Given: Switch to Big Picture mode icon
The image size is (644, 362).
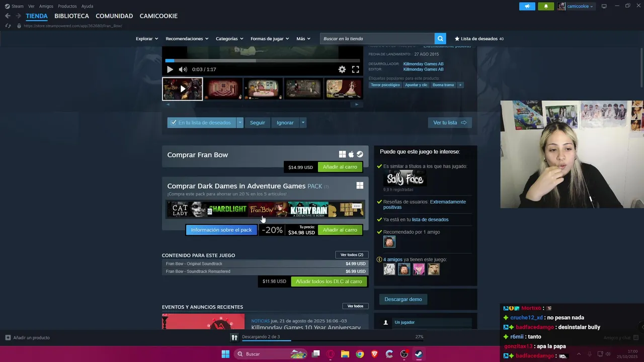Looking at the screenshot, I should [604, 6].
